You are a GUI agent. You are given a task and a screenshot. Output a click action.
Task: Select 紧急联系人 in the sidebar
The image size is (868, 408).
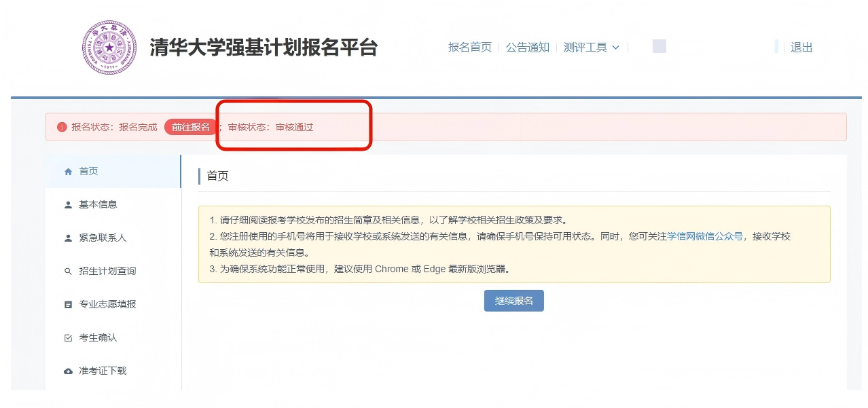(x=113, y=238)
